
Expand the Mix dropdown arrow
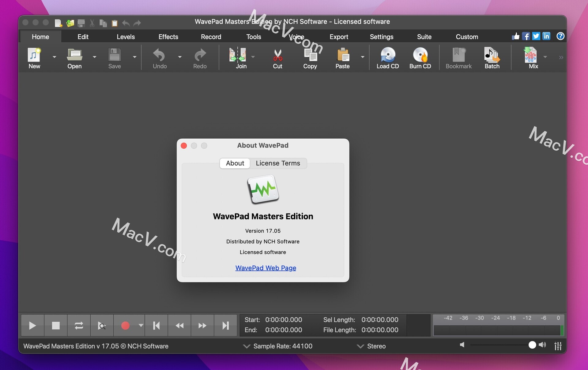(545, 57)
